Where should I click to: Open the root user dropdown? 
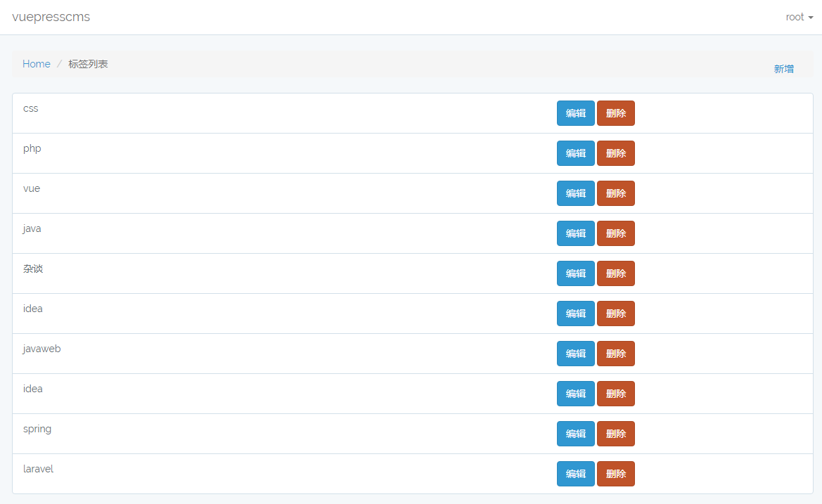coord(799,17)
